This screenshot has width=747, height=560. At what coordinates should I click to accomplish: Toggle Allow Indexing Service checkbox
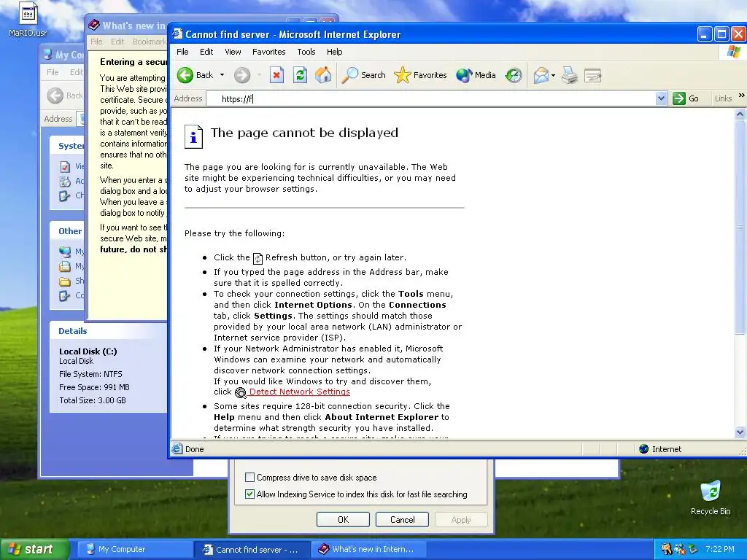tap(249, 494)
